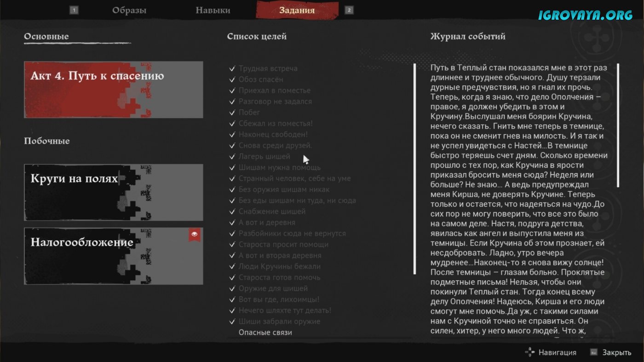Screen dimensions: 644x362
Task: Click the key 1 previous-tab icon
Action: tap(74, 10)
